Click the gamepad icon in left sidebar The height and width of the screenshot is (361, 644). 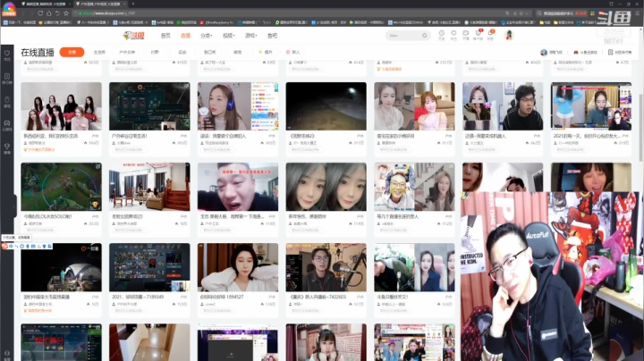(x=7, y=125)
